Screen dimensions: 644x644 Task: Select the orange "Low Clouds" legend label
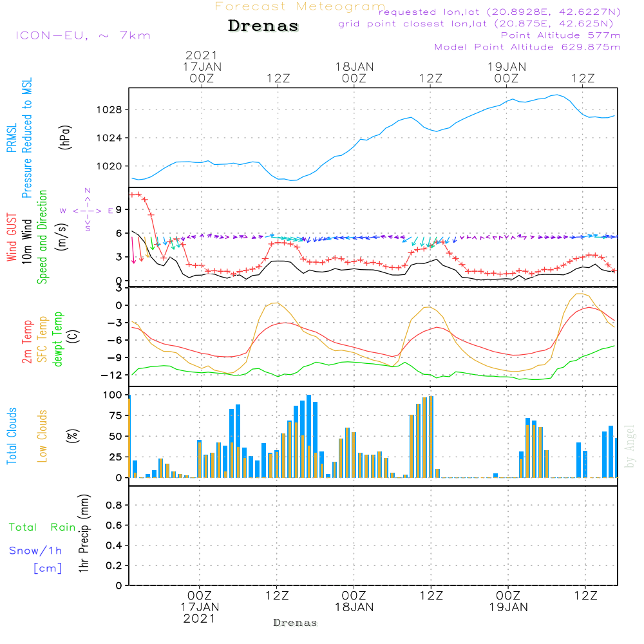coord(42,436)
